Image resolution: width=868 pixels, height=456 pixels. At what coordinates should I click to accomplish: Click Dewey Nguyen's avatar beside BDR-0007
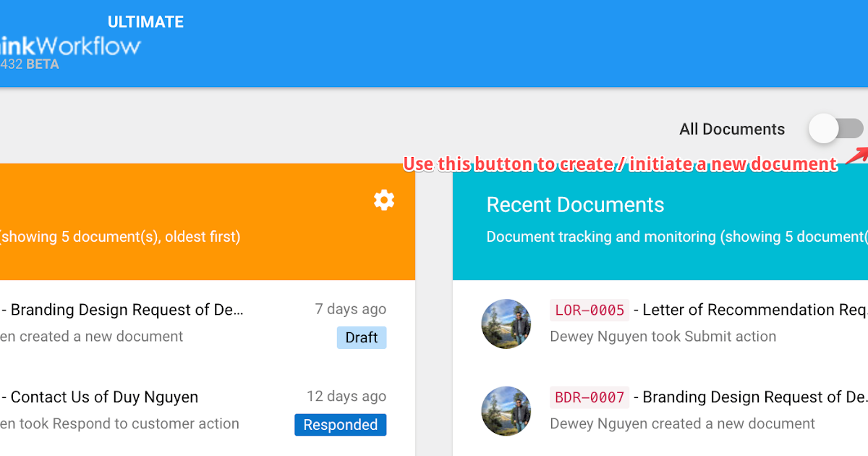tap(506, 410)
